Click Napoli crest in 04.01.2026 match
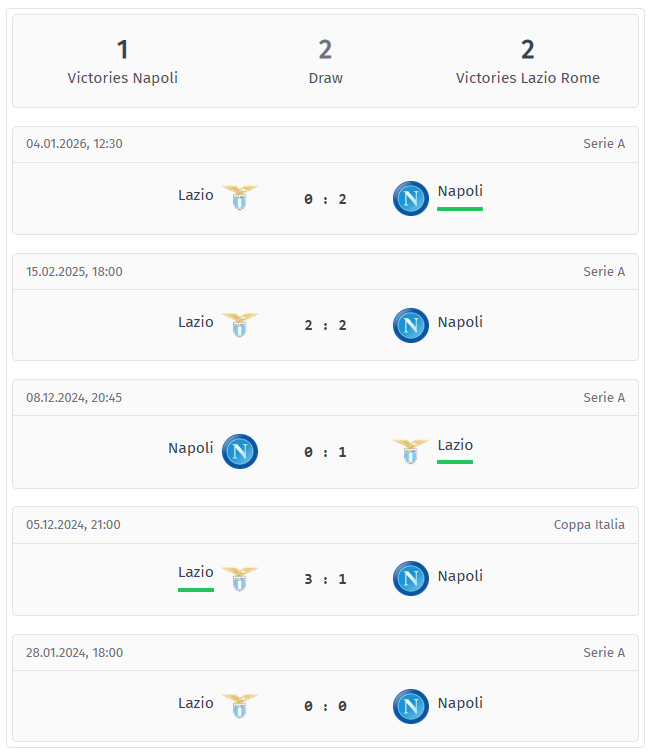The height and width of the screenshot is (753, 652). [x=410, y=198]
